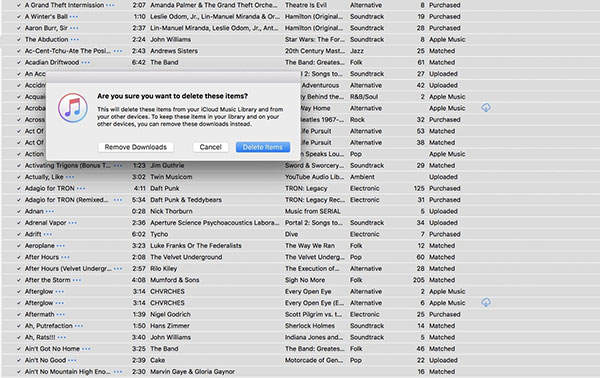Uncheck the Adagio for TRON checkmark
The width and height of the screenshot is (600, 378).
(x=19, y=189)
